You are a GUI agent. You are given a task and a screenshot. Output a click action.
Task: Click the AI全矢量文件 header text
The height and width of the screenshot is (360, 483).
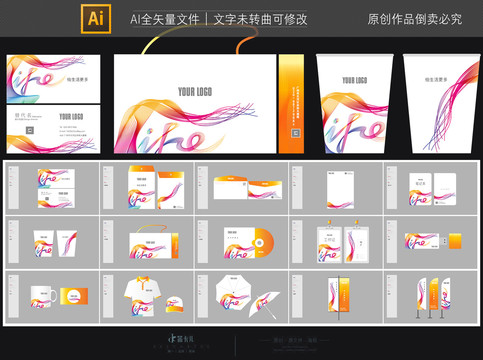click(165, 19)
